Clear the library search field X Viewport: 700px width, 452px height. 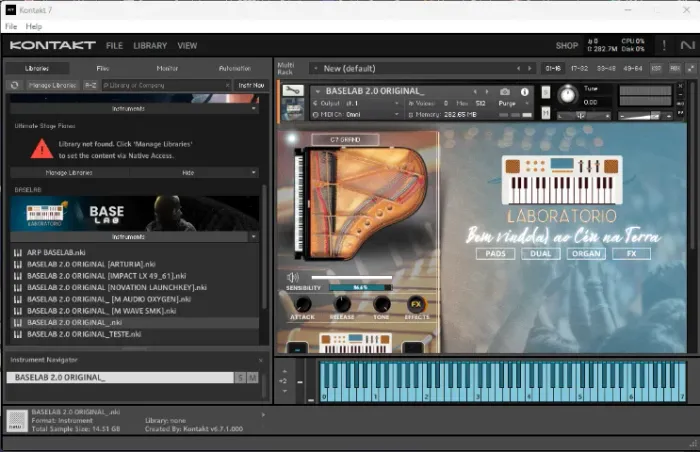click(227, 85)
